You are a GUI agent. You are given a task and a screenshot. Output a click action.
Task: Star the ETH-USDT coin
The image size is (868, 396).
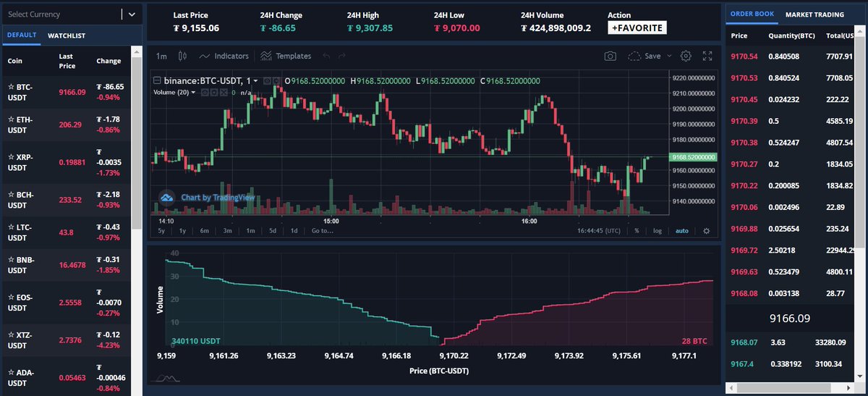tap(11, 119)
